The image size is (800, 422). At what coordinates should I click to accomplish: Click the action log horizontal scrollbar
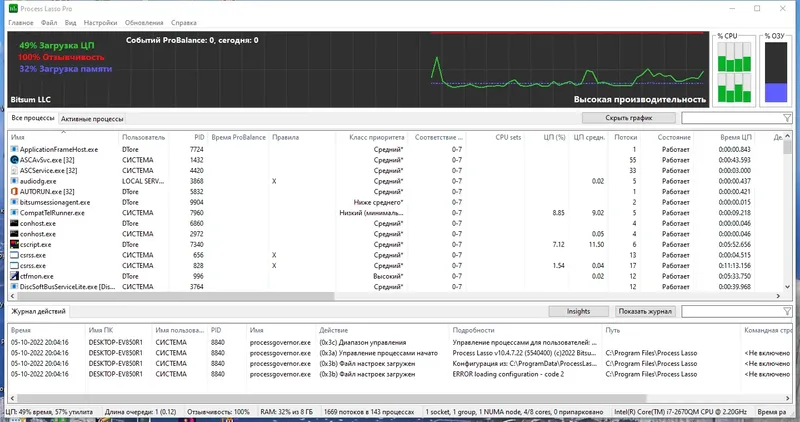click(332, 398)
